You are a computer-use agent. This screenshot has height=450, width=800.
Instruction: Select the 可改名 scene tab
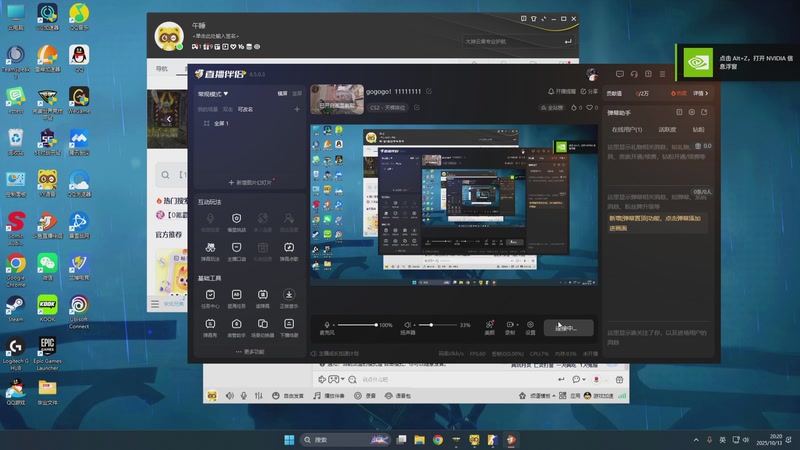click(245, 109)
